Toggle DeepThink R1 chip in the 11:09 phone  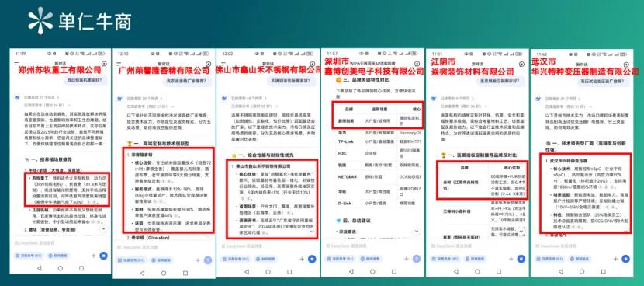coord(29,256)
